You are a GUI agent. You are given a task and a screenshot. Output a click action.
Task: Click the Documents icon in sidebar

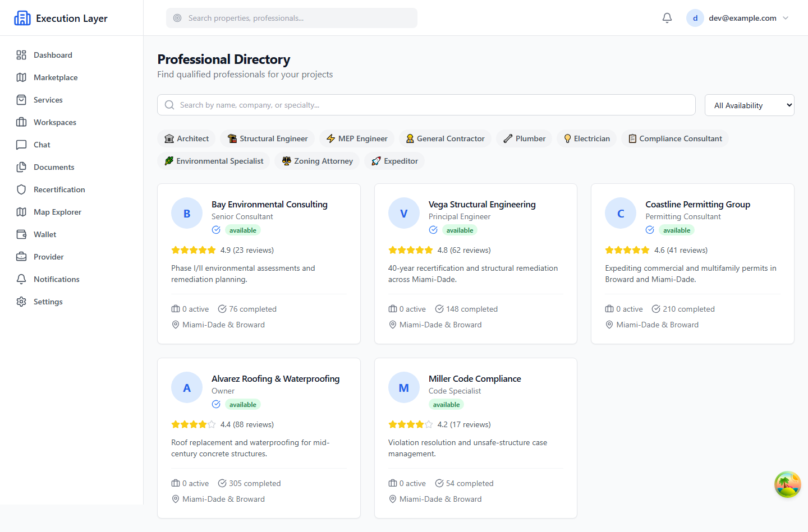tap(21, 167)
